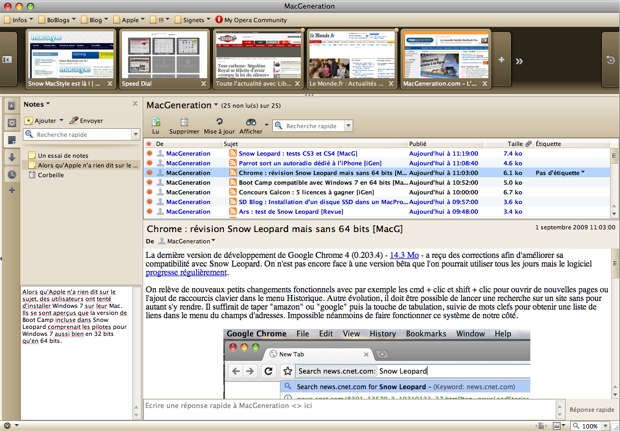Switch to Le Monde.fr tab
620x431 pixels.
pos(352,59)
